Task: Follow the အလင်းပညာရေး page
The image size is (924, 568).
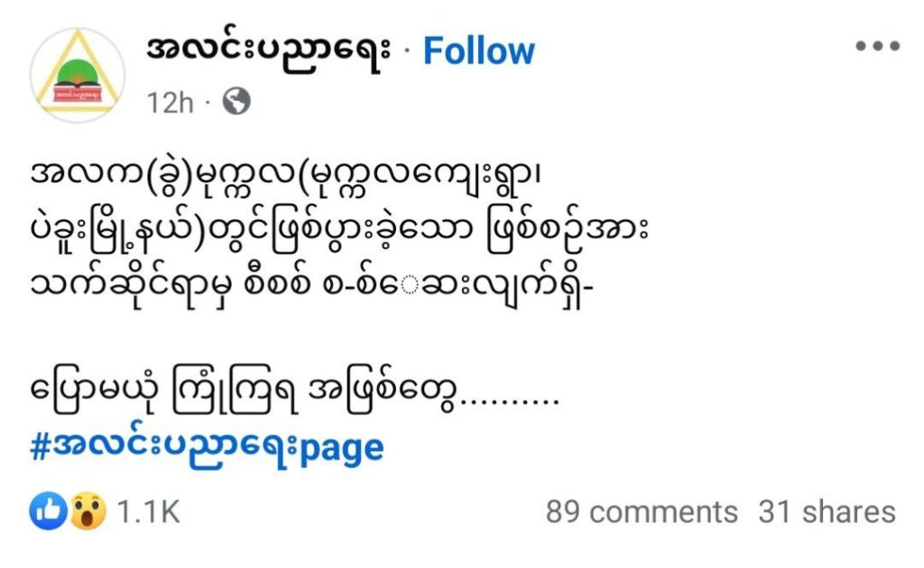Action: [x=478, y=51]
